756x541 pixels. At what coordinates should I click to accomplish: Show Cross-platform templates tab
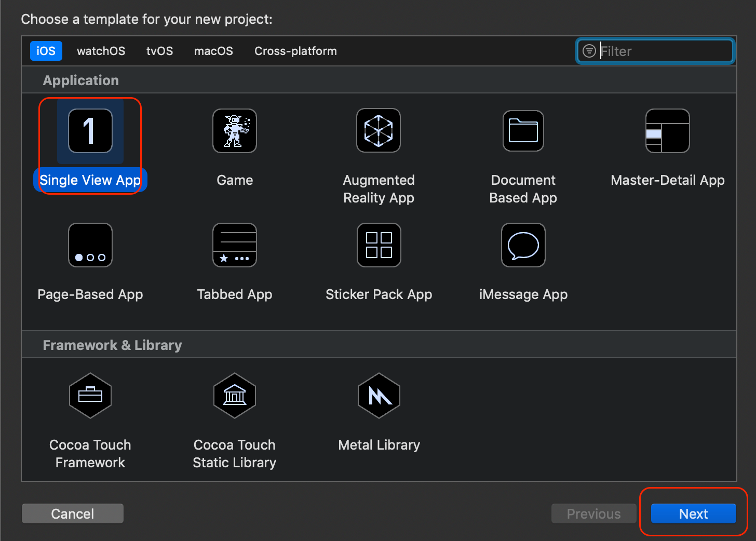[295, 51]
